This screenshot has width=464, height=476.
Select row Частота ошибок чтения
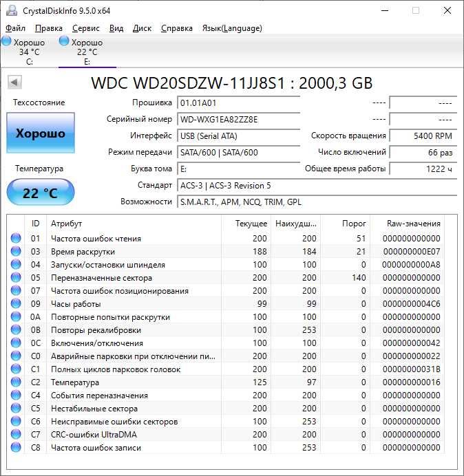pos(226,238)
